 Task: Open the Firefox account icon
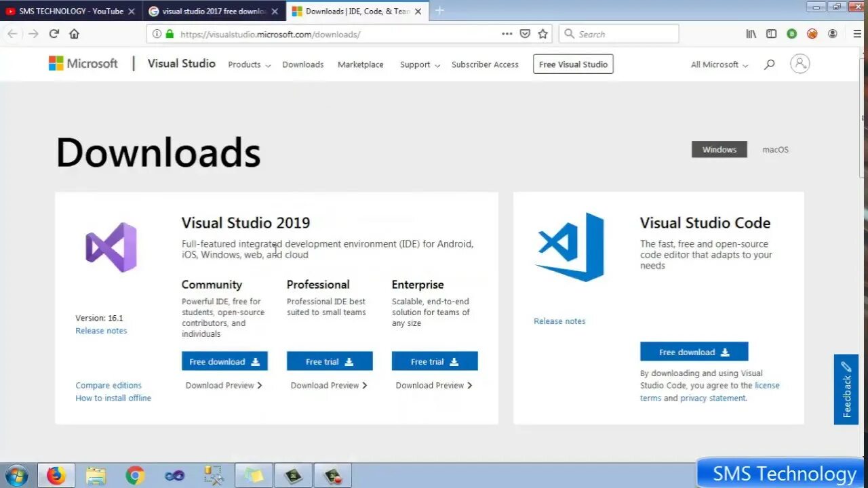click(832, 34)
